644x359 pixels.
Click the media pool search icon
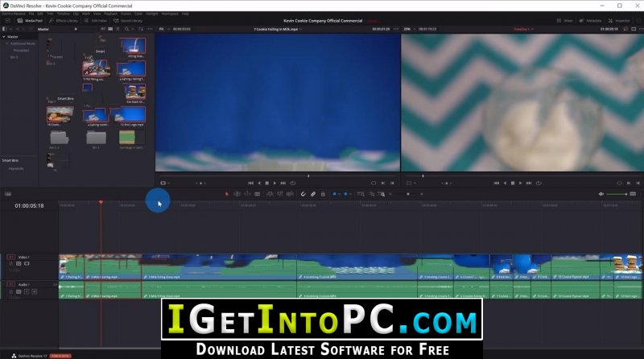click(x=126, y=29)
